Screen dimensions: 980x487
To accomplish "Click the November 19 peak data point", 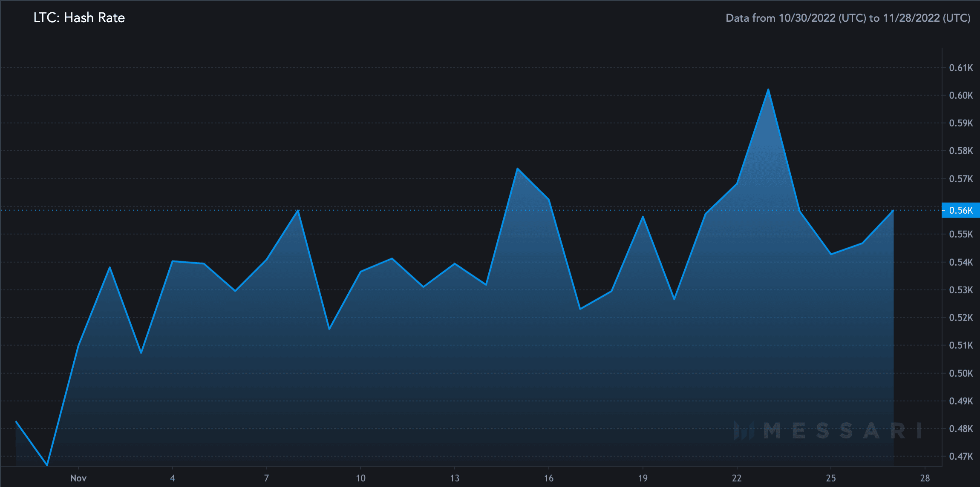I will pyautogui.click(x=643, y=217).
